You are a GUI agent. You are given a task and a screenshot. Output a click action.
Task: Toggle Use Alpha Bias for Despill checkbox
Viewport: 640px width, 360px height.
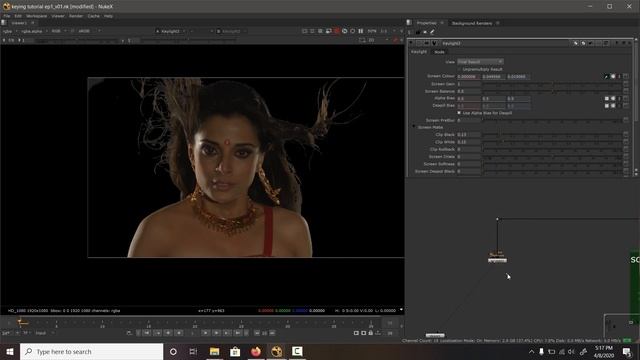point(459,113)
